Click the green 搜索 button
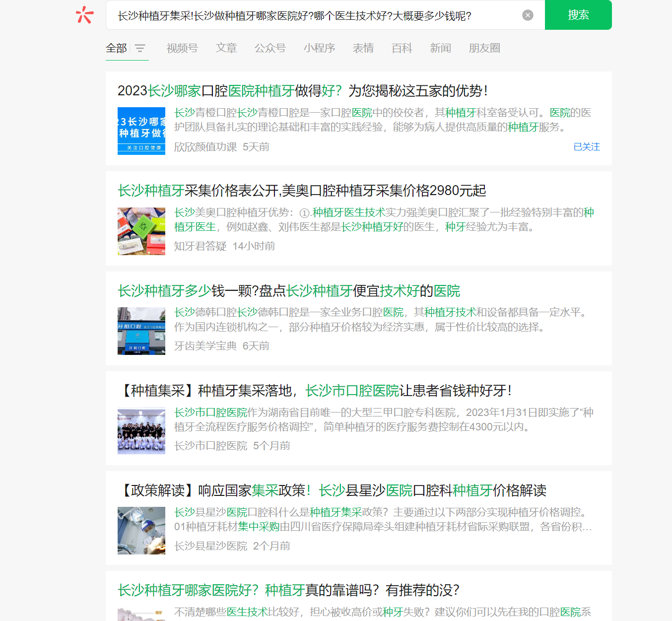Viewport: 672px width, 621px height. [x=578, y=15]
